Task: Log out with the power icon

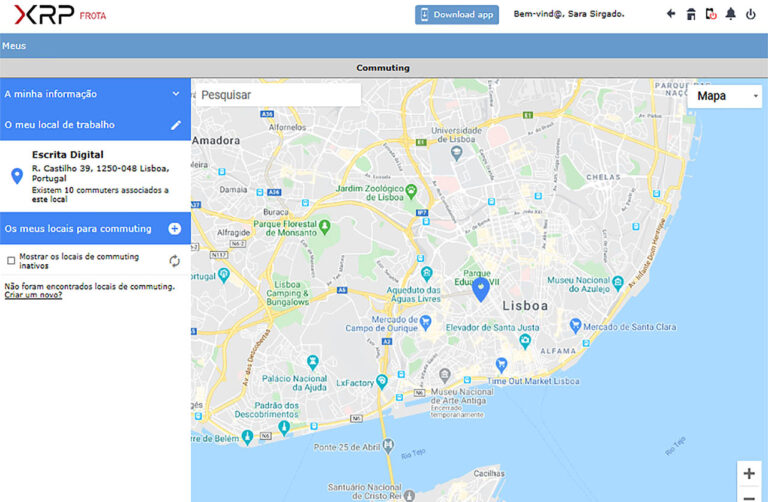Action: coord(750,14)
